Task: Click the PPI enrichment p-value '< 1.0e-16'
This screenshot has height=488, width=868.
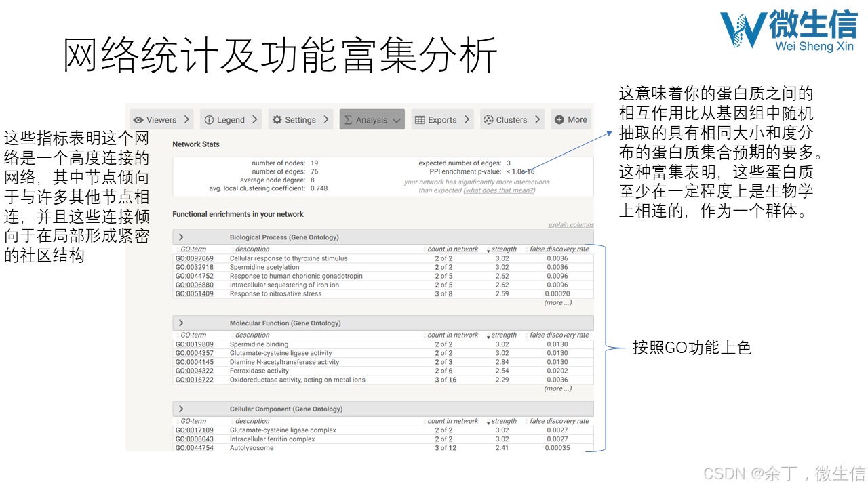Action: 520,171
